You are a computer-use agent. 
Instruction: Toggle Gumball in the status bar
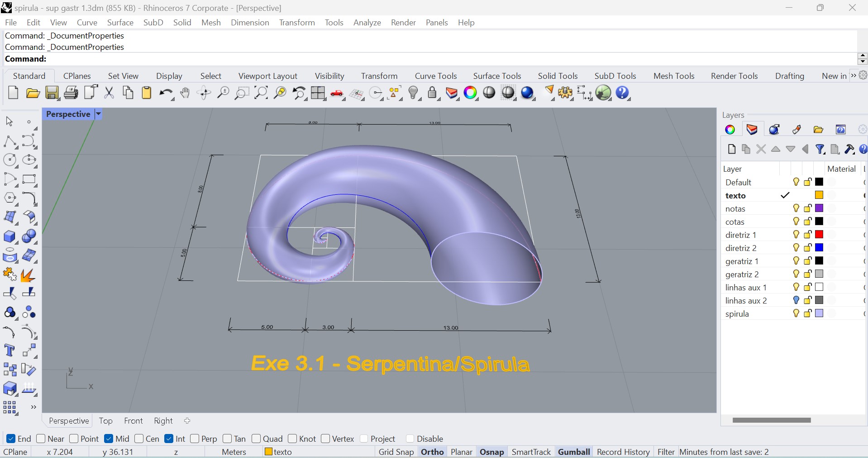574,452
